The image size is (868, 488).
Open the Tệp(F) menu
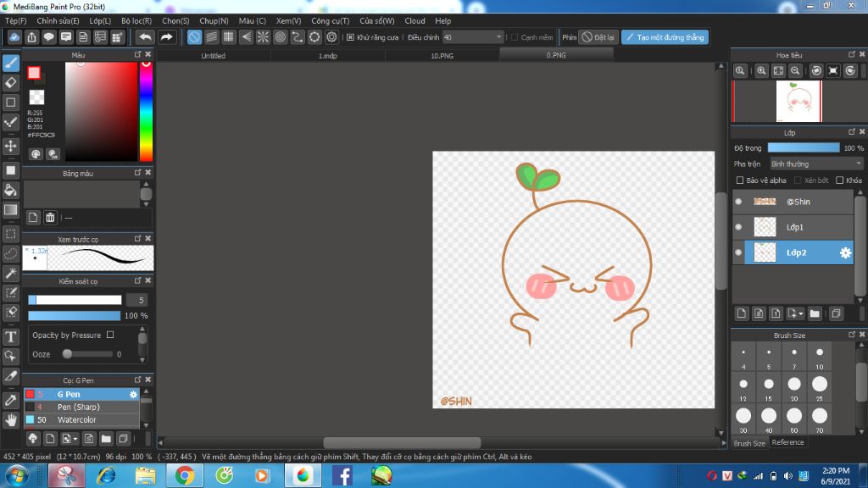[x=16, y=21]
